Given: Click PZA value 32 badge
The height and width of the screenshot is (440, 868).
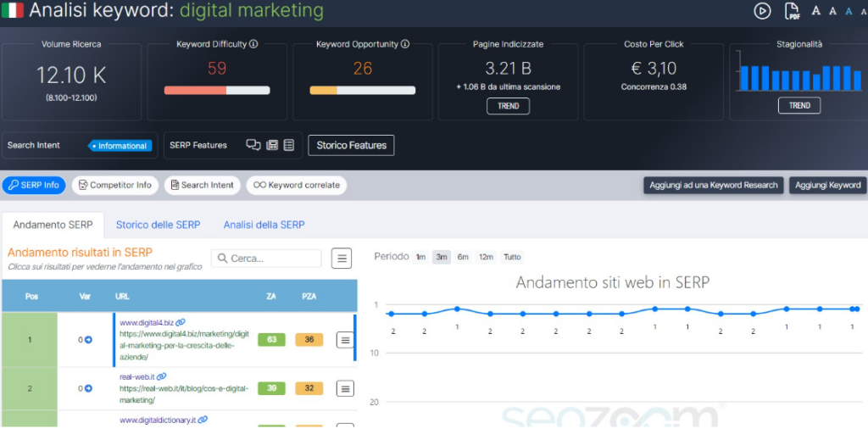Looking at the screenshot, I should [x=309, y=388].
